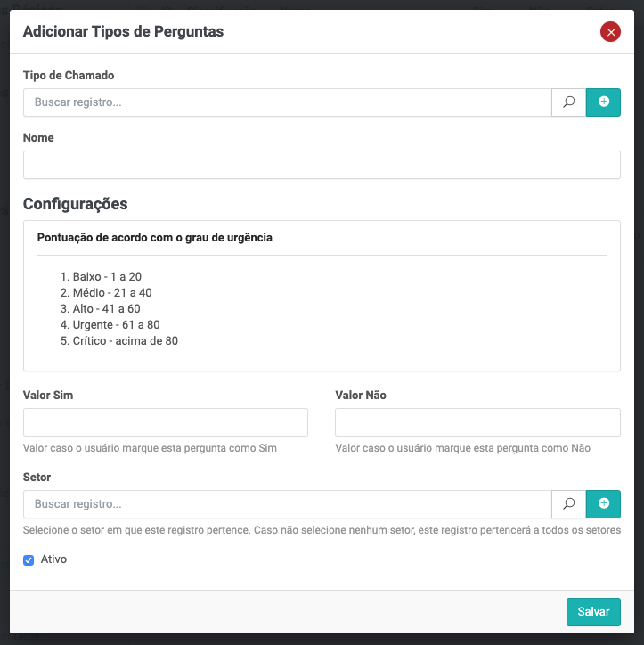Screen dimensions: 644x645
Task: Click the Ativo label text
Action: [x=53, y=559]
